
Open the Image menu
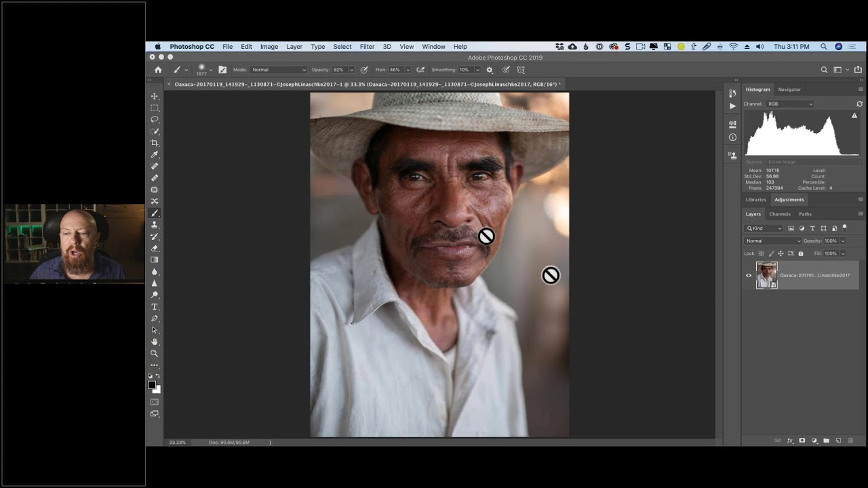(269, 47)
